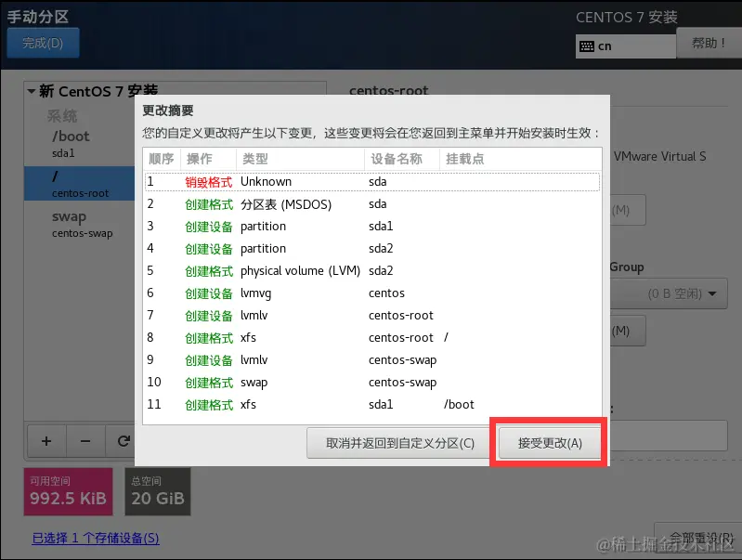This screenshot has width=742, height=560.
Task: Click the 设备名称 column header
Action: click(402, 159)
